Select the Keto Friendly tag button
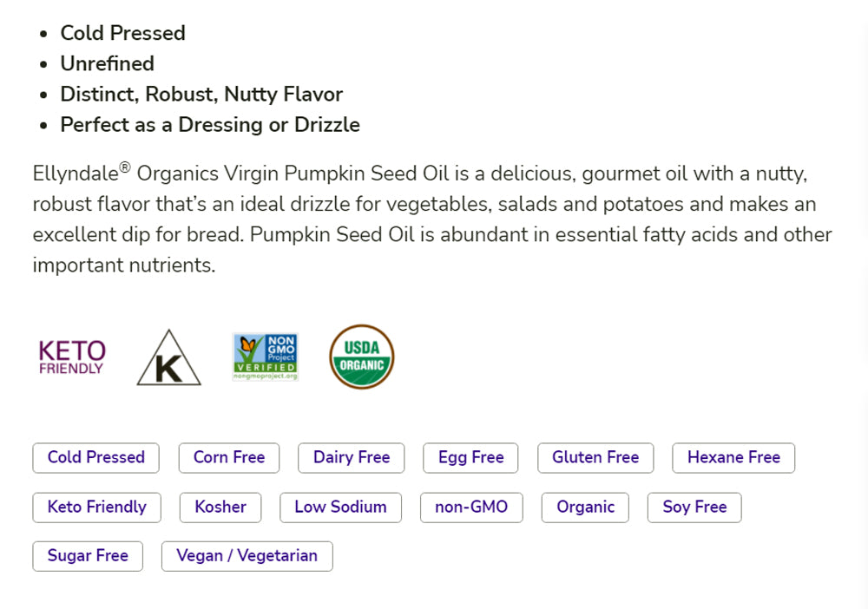Viewport: 868px width, 609px height. [96, 507]
